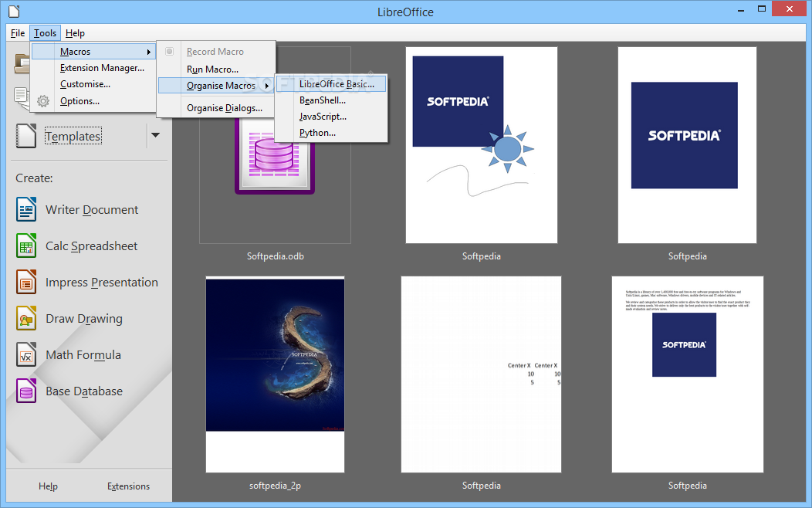Click the Help button in sidebar footer

click(48, 486)
